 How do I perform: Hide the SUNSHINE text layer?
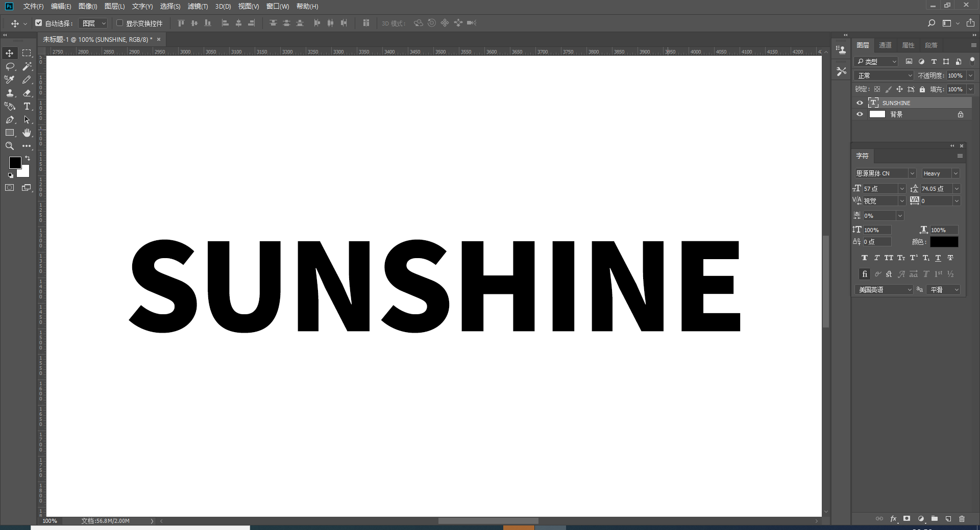[x=860, y=103]
